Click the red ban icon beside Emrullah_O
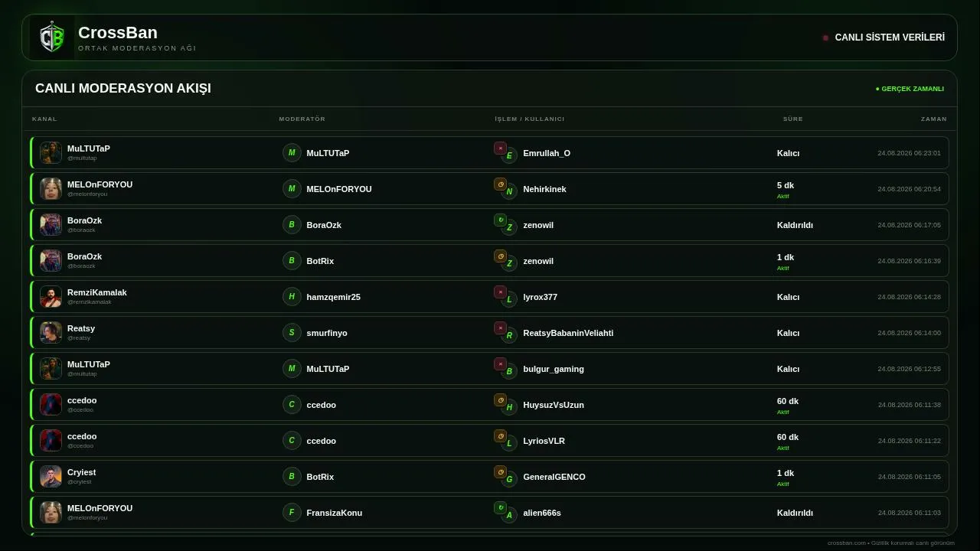The width and height of the screenshot is (980, 551). 500,148
